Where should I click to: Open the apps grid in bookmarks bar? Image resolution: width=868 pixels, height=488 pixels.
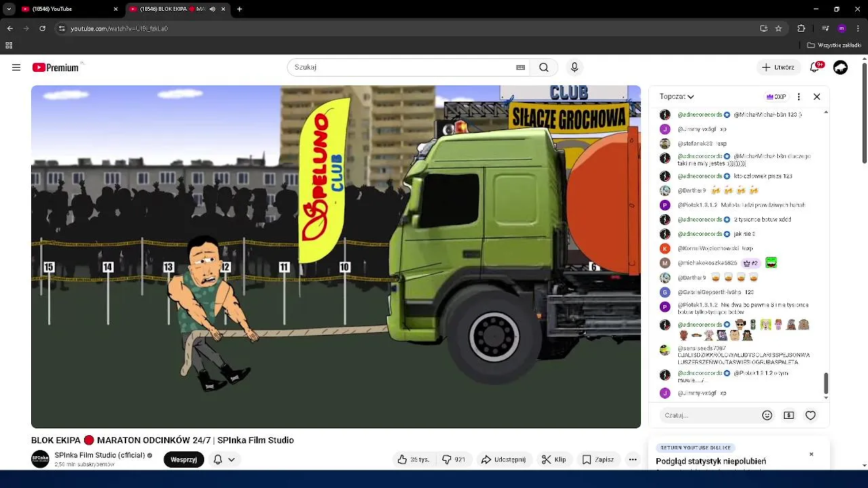[x=9, y=45]
